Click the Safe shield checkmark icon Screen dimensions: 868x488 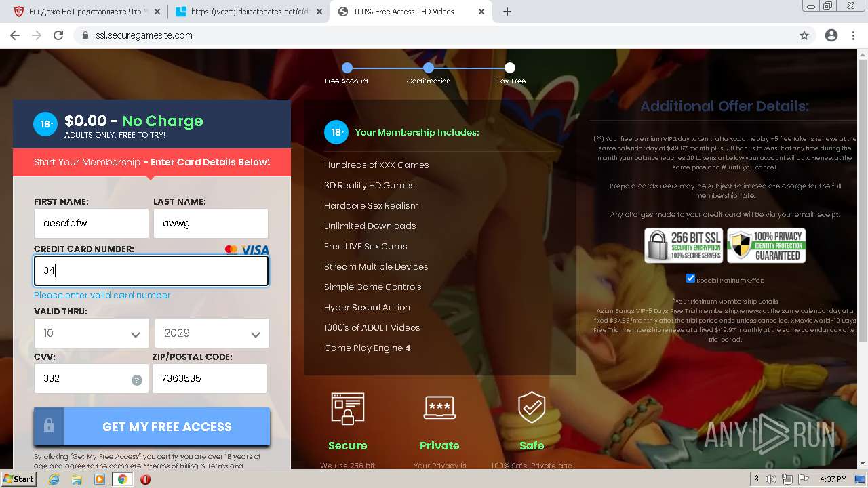(x=532, y=407)
